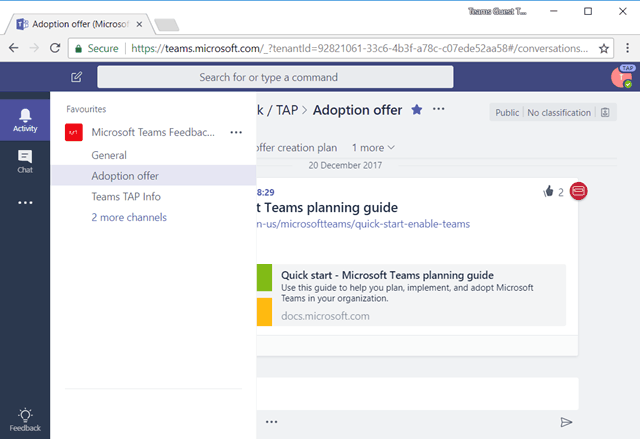Click the Favourites heading
The image size is (640, 439).
coord(86,109)
